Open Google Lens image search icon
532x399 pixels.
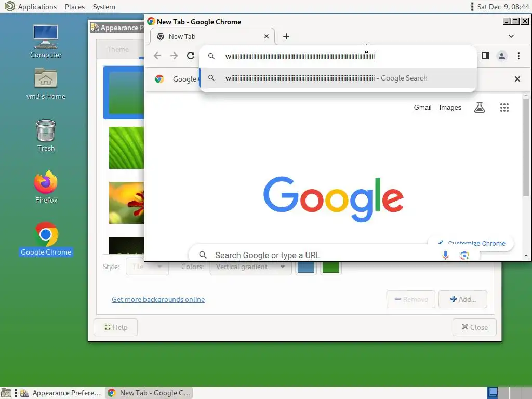tap(464, 255)
